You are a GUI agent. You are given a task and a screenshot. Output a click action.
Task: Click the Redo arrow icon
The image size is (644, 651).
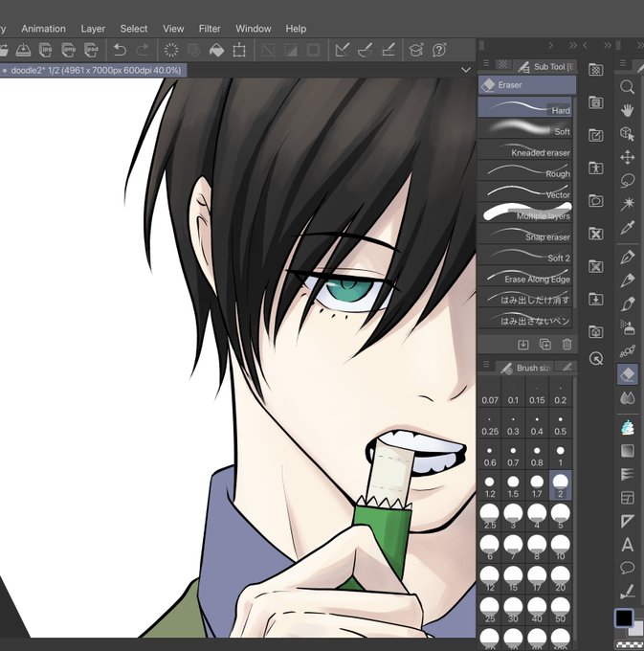[x=143, y=50]
